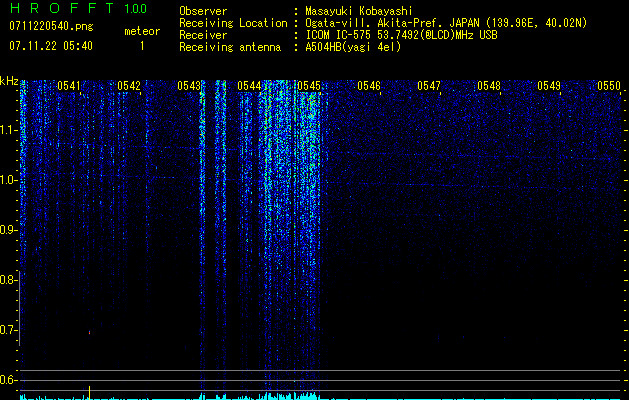Click the Observer label
Image resolution: width=629 pixels, height=400 pixels.
pyautogui.click(x=203, y=11)
